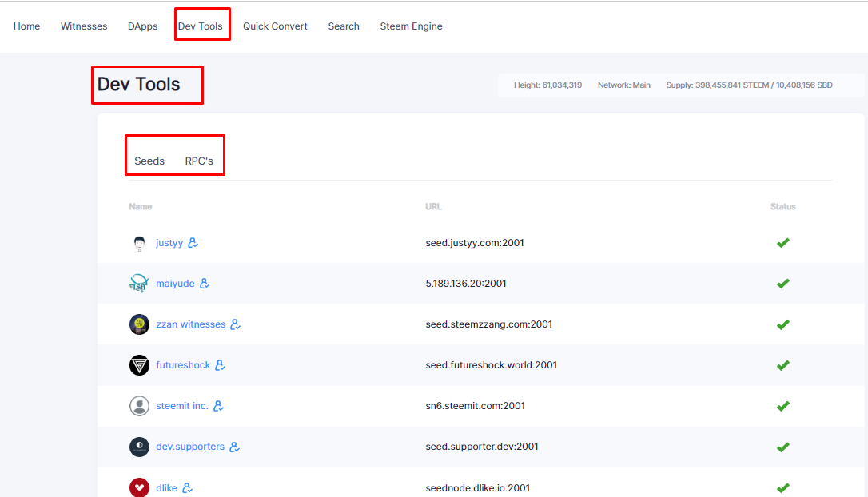
Task: Switch to the RPC's tab
Action: 199,161
